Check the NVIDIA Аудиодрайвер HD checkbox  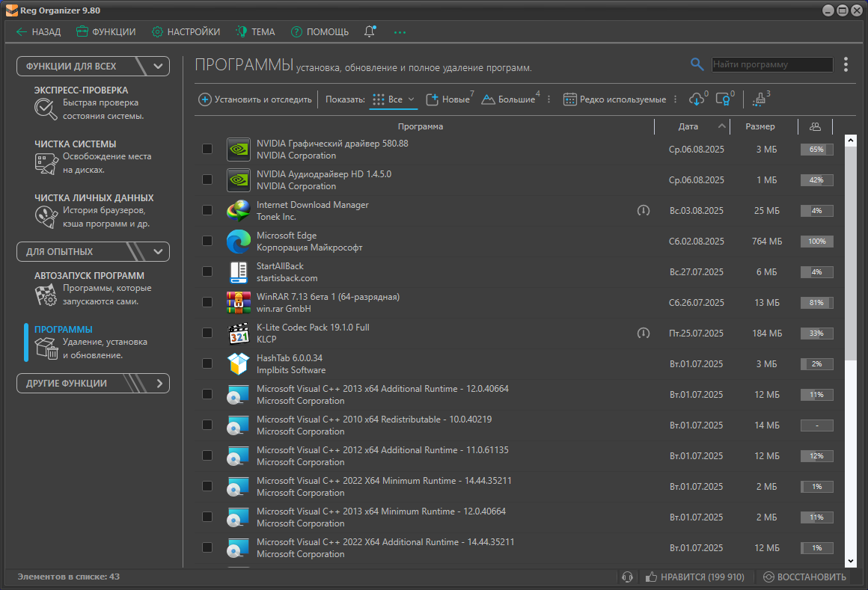[x=207, y=179]
